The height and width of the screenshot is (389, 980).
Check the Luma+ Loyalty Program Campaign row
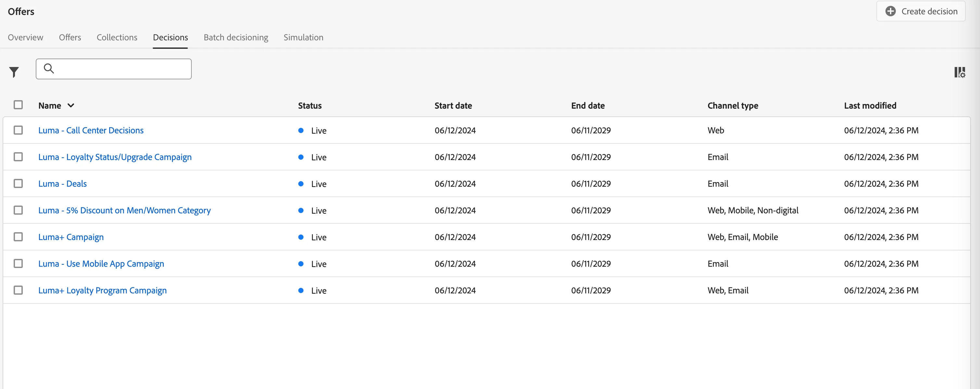(x=18, y=290)
